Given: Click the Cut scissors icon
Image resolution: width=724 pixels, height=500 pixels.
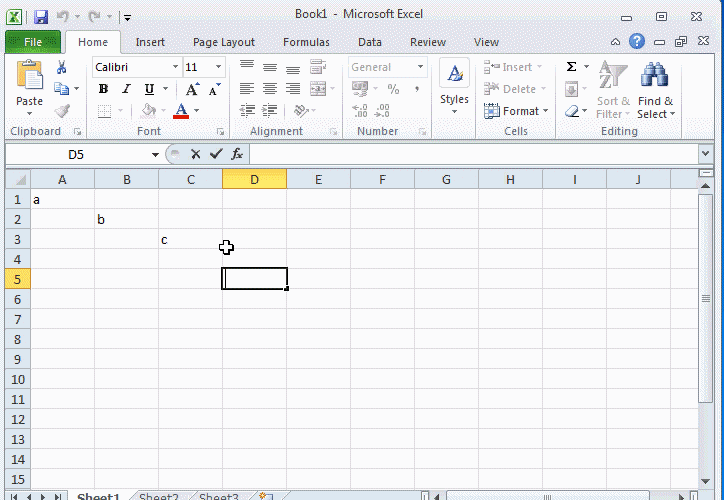Looking at the screenshot, I should [x=61, y=68].
